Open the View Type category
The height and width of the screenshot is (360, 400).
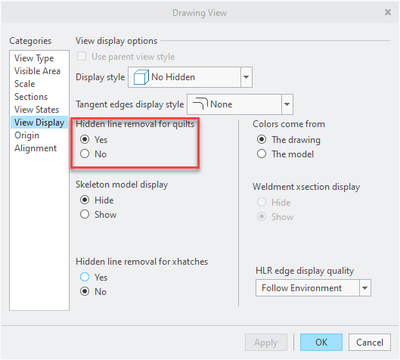pos(34,58)
